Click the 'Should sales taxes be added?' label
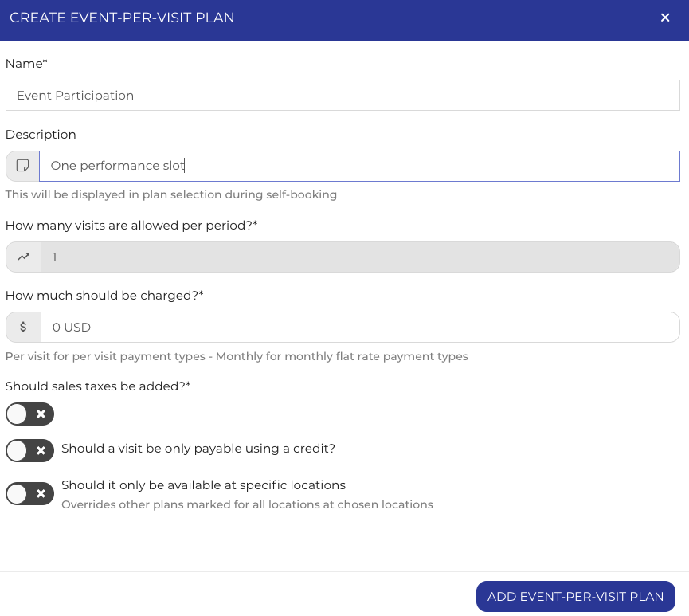 (x=98, y=386)
